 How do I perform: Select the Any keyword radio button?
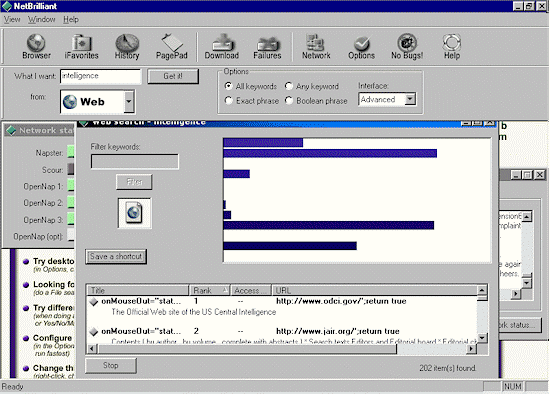tap(289, 86)
